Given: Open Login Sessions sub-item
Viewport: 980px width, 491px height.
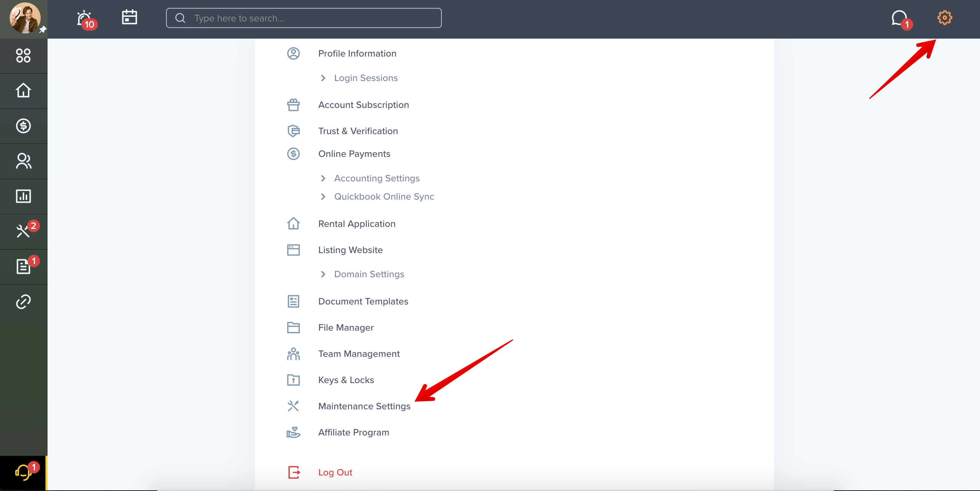Looking at the screenshot, I should [x=366, y=78].
